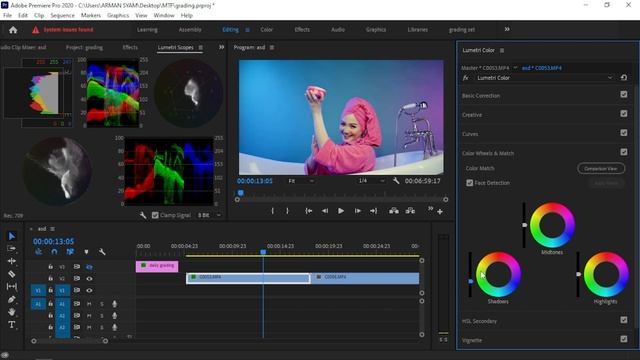Screen dimensions: 640x360
Task: Switch to Color workspace
Action: (267, 30)
